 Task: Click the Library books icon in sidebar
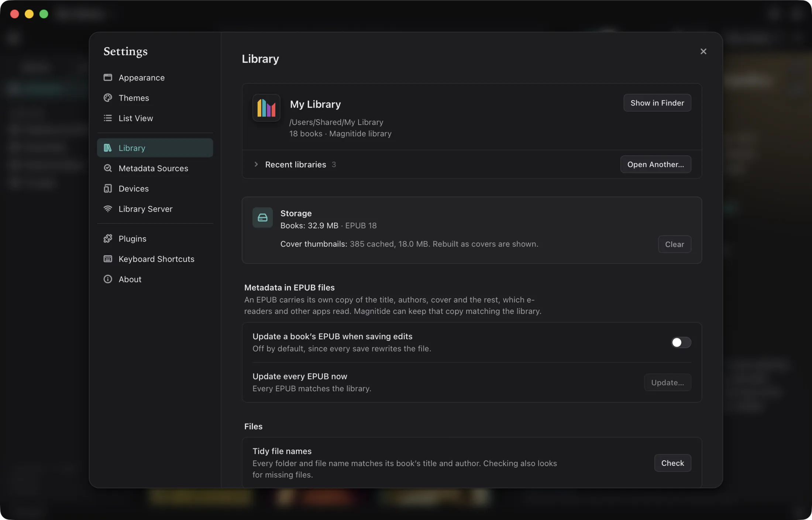pos(108,148)
